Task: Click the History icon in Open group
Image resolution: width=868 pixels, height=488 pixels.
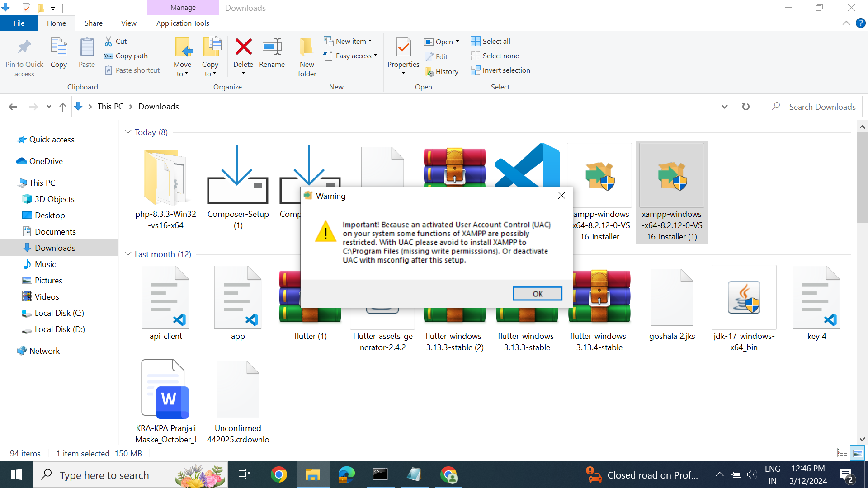Action: coord(429,71)
